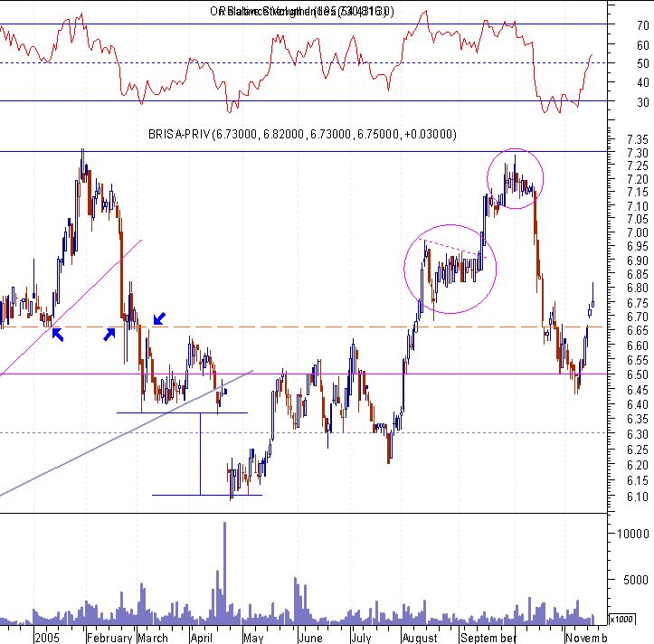Click the 6.40 price axis label
This screenshot has height=644, width=654.
(638, 404)
